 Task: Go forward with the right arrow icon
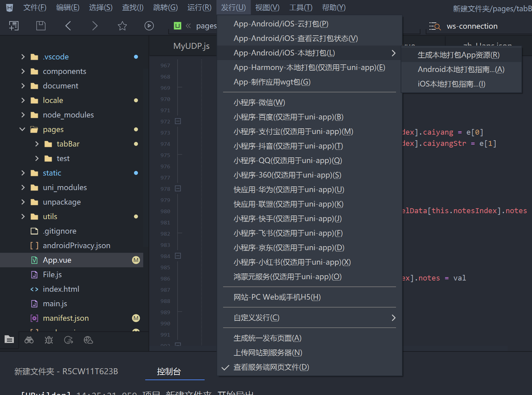click(95, 26)
